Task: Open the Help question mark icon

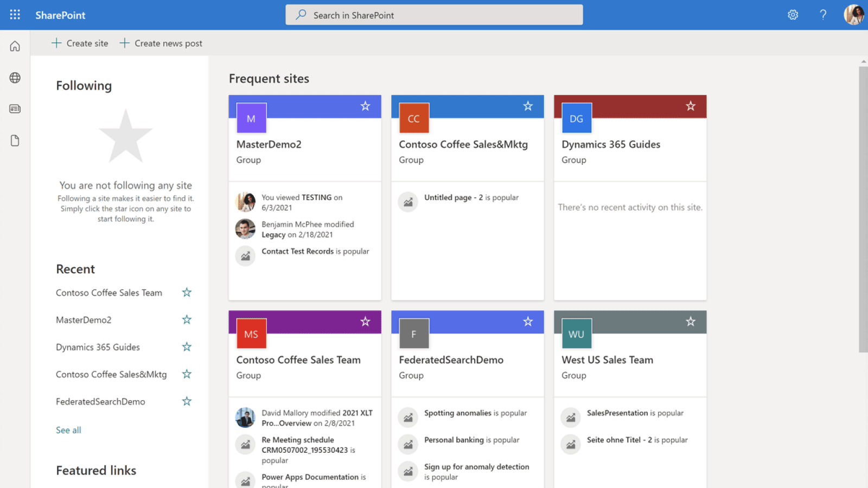Action: pyautogui.click(x=823, y=15)
